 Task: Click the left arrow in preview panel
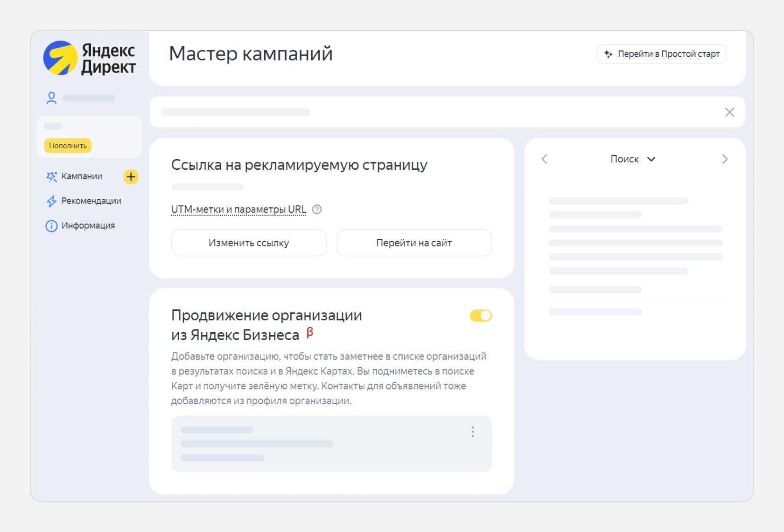(x=544, y=159)
